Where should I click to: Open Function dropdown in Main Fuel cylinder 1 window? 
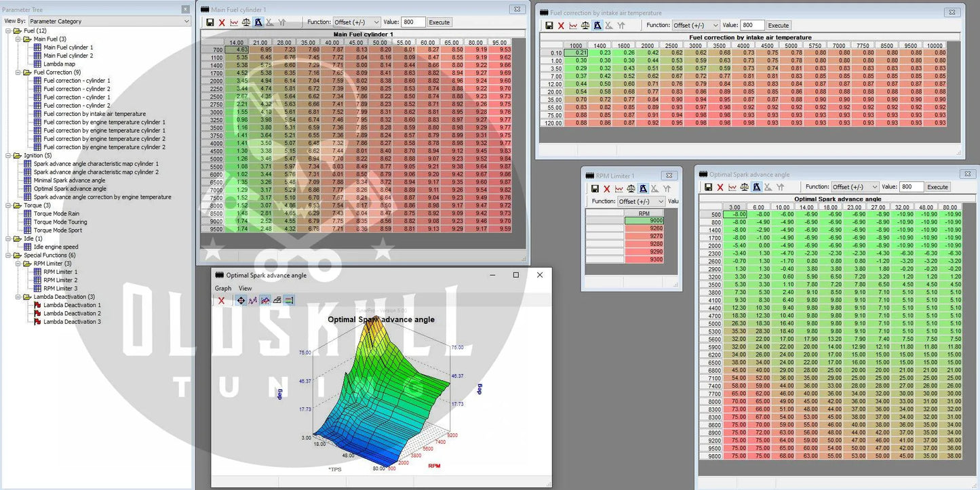click(357, 22)
